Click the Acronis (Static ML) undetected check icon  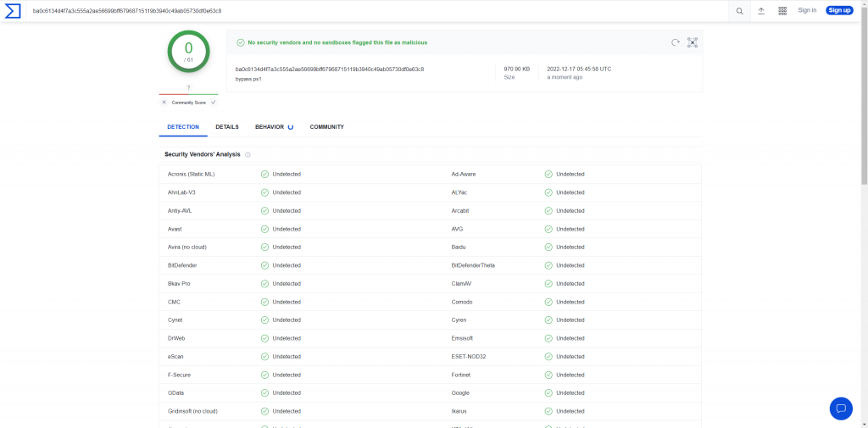(264, 174)
